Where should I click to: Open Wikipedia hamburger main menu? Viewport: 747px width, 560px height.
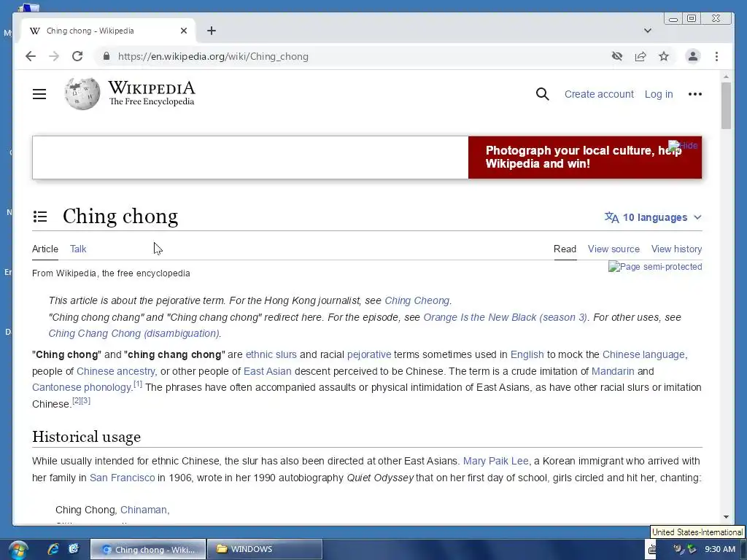pos(39,94)
